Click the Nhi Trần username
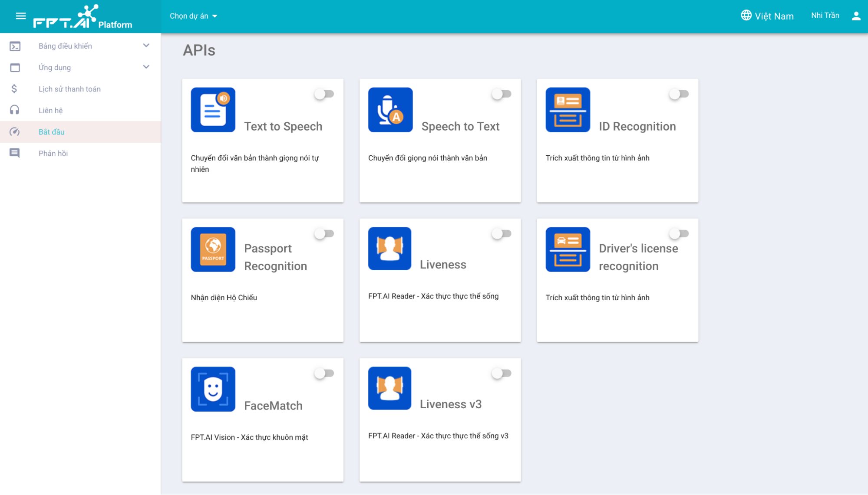Screen dimensions: 868x495 point(825,16)
